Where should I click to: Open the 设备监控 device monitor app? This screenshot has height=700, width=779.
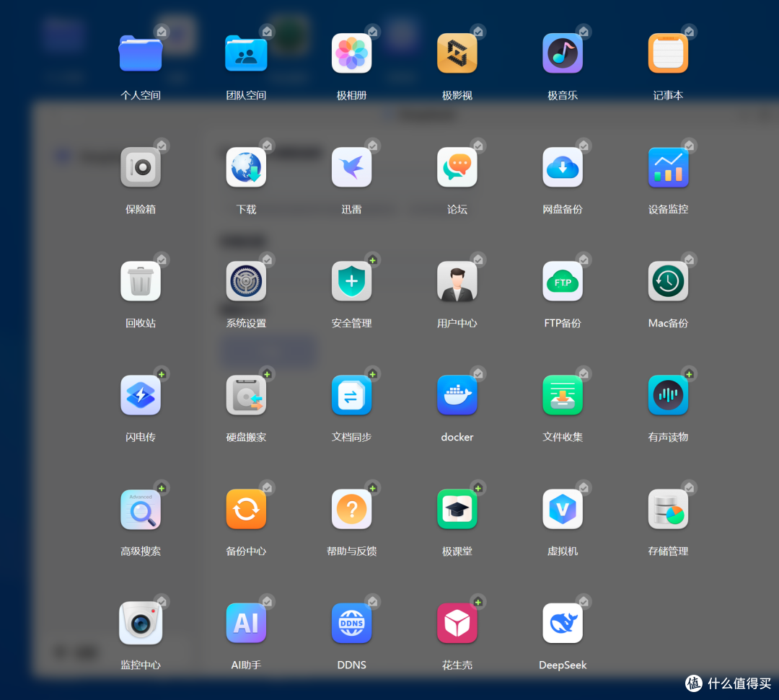point(668,167)
